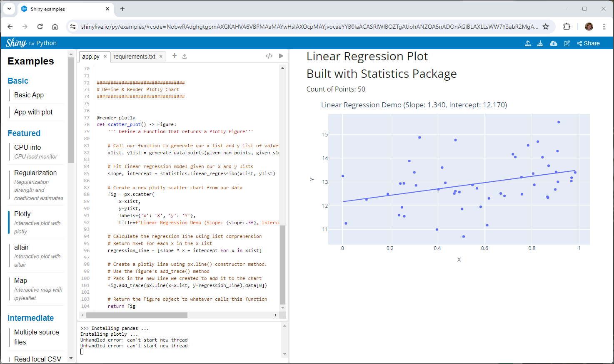
Task: Open the Read local CSV example
Action: [37, 359]
